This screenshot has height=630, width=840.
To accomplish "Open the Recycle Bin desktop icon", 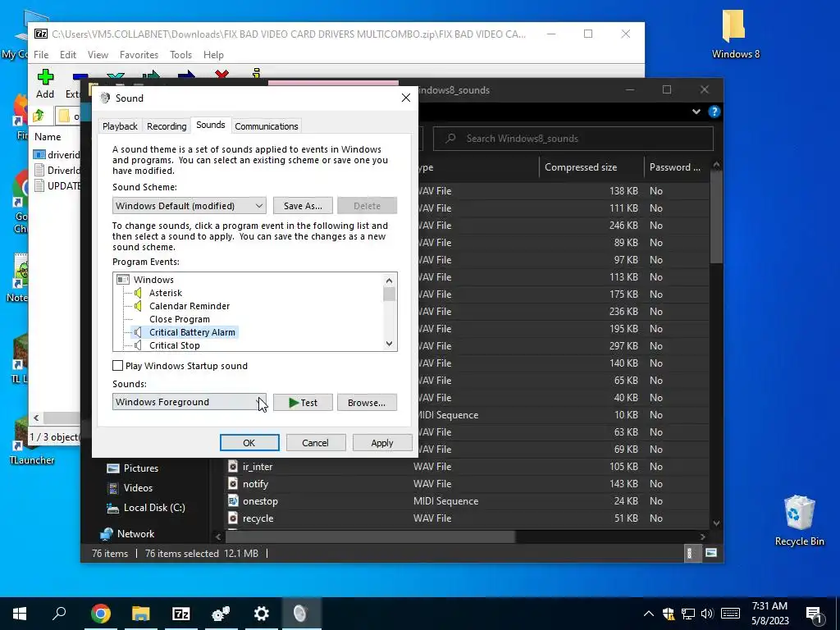I will pos(799,520).
